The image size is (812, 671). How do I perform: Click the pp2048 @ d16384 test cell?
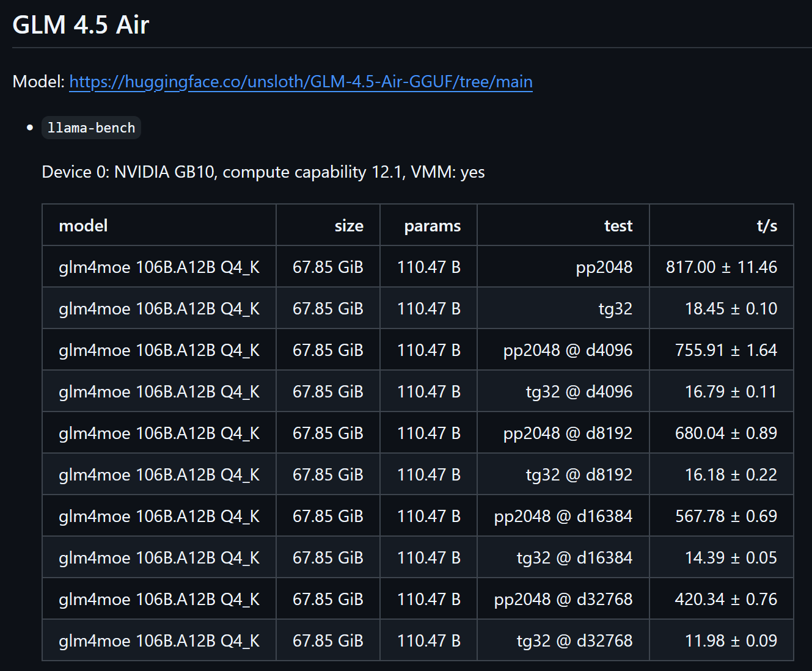[563, 517]
